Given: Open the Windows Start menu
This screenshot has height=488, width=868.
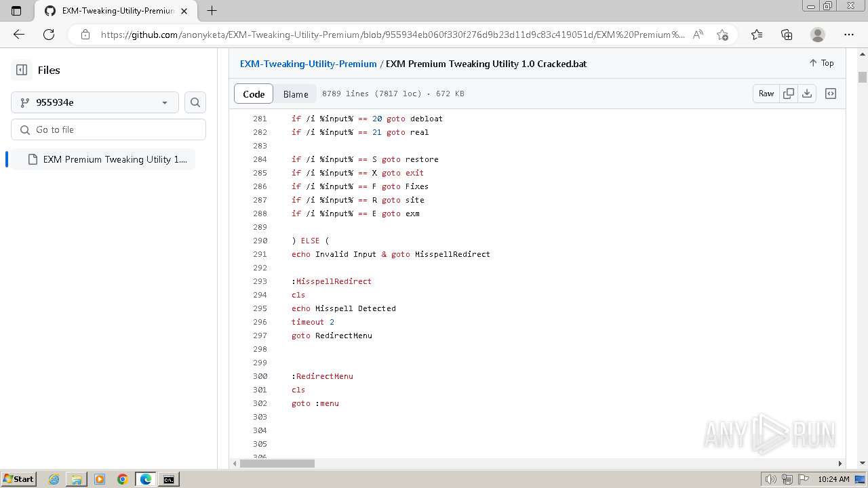Looking at the screenshot, I should coord(18,479).
